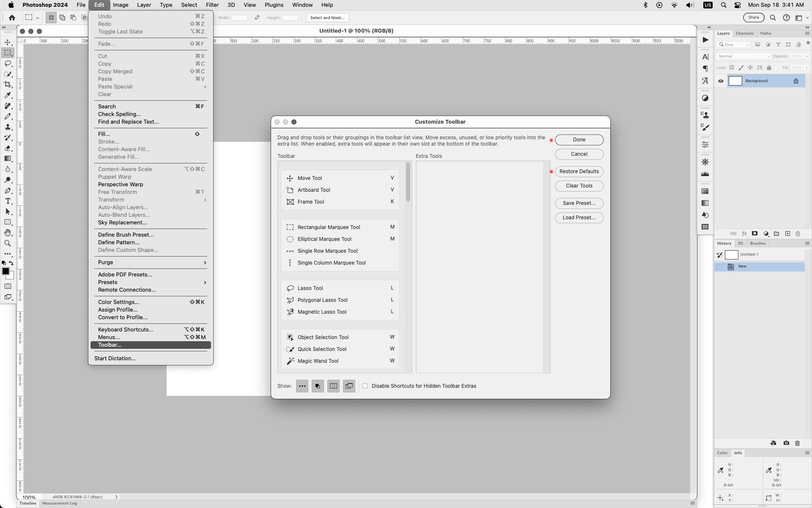Select the Type tool in the toolbar
Image resolution: width=812 pixels, height=508 pixels.
[8, 201]
